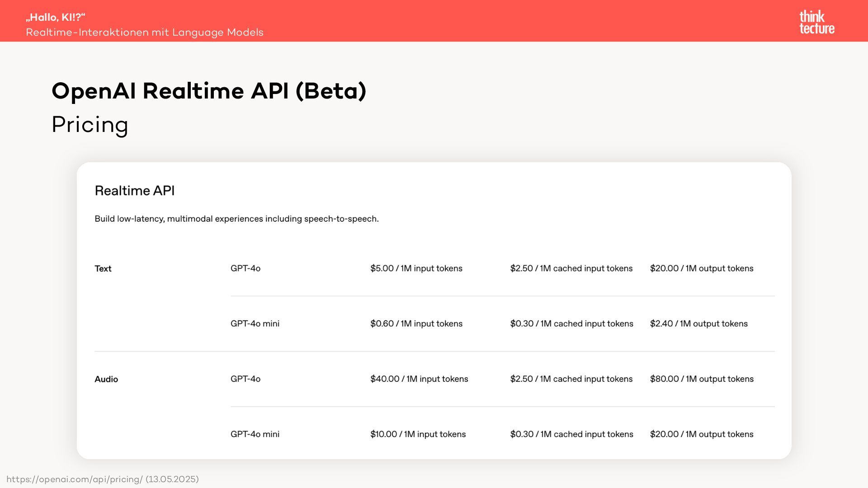Click GPT-4o in the Audio section
868x488 pixels.
[x=245, y=379]
